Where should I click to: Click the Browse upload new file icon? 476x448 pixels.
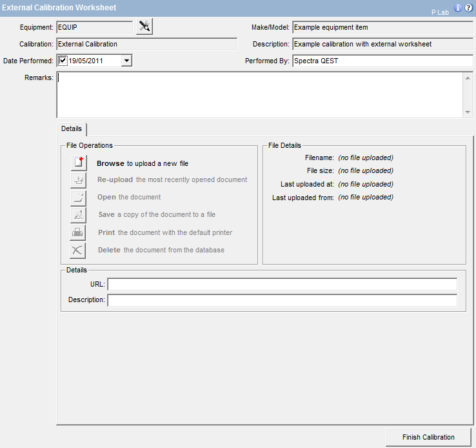pyautogui.click(x=78, y=163)
